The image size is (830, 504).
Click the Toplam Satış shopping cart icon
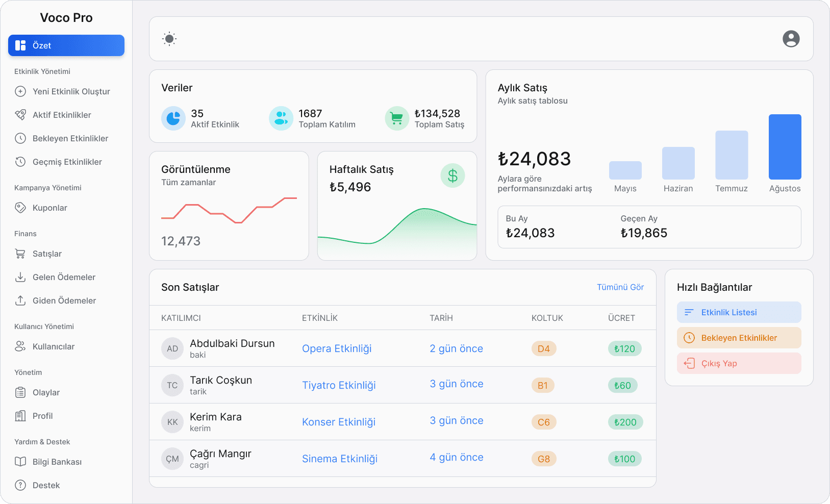pyautogui.click(x=397, y=118)
